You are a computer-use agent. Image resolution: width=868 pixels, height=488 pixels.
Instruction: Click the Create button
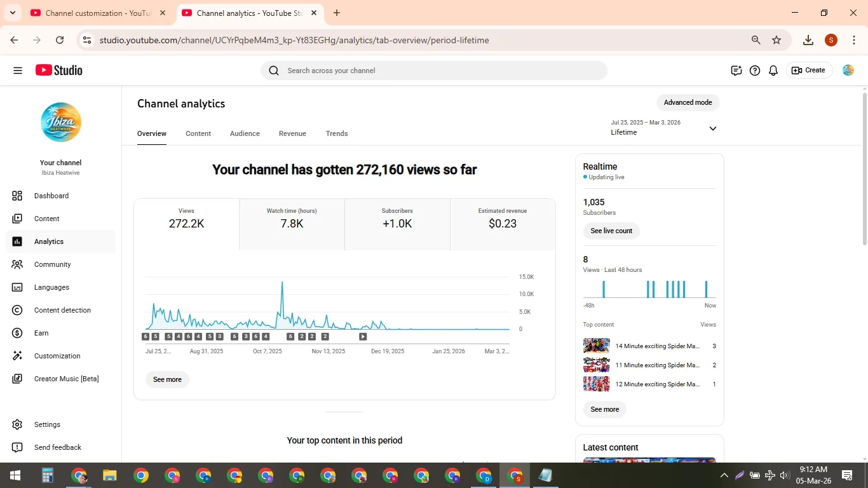808,71
